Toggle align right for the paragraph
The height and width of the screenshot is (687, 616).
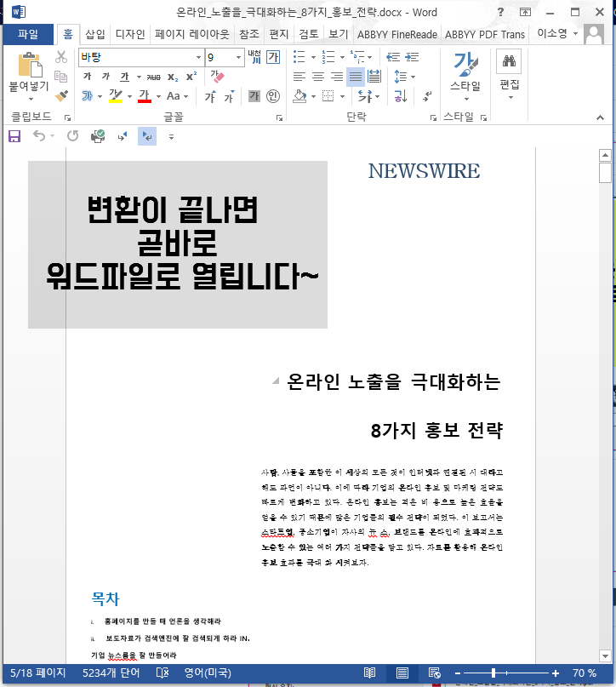pyautogui.click(x=337, y=77)
